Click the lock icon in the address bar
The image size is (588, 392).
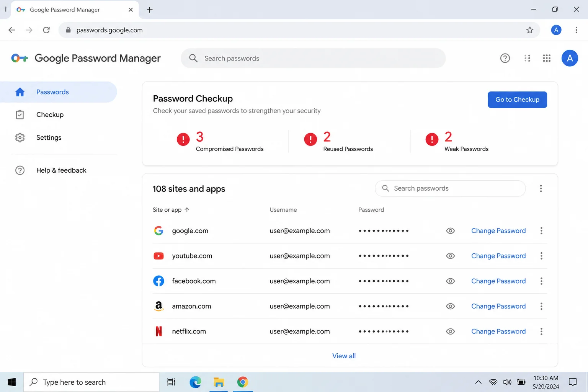tap(68, 30)
